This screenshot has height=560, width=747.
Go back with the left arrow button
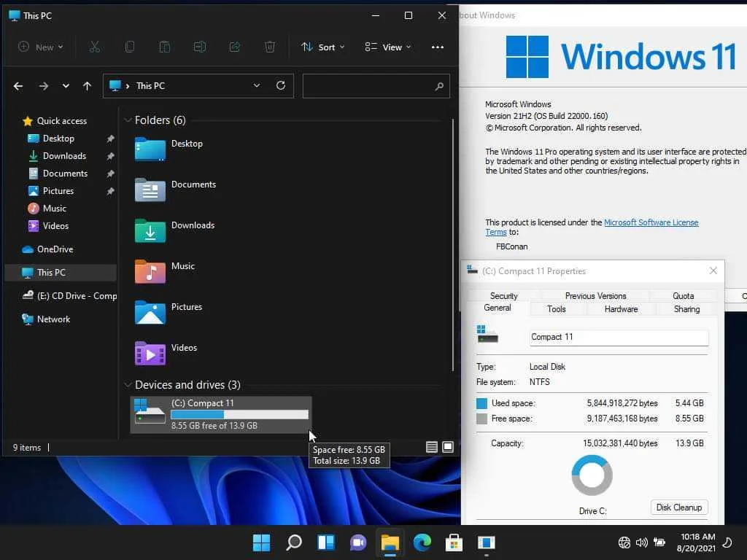coord(18,86)
